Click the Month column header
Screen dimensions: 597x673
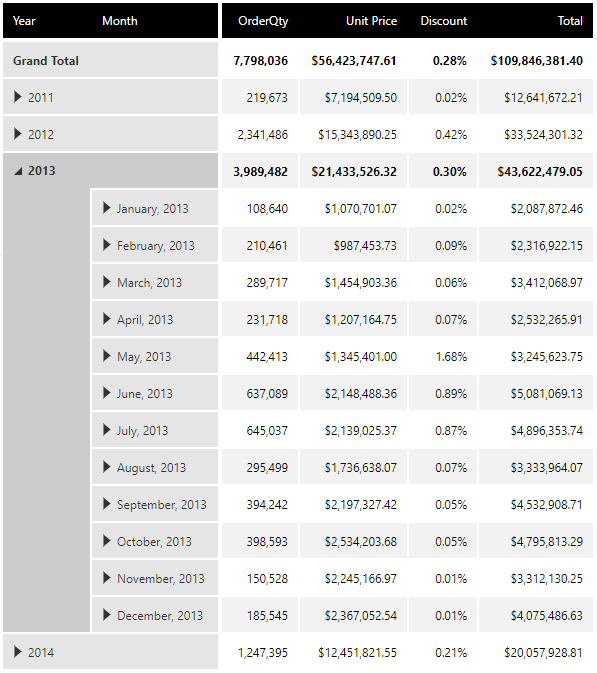(x=120, y=21)
